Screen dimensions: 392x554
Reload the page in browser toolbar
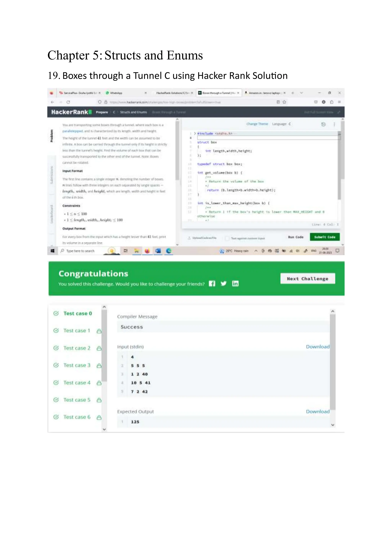point(68,102)
